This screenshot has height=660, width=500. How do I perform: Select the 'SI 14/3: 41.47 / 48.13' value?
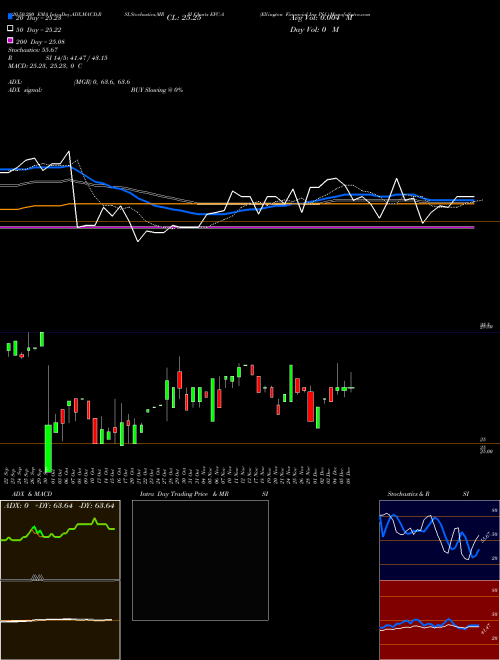[76, 58]
